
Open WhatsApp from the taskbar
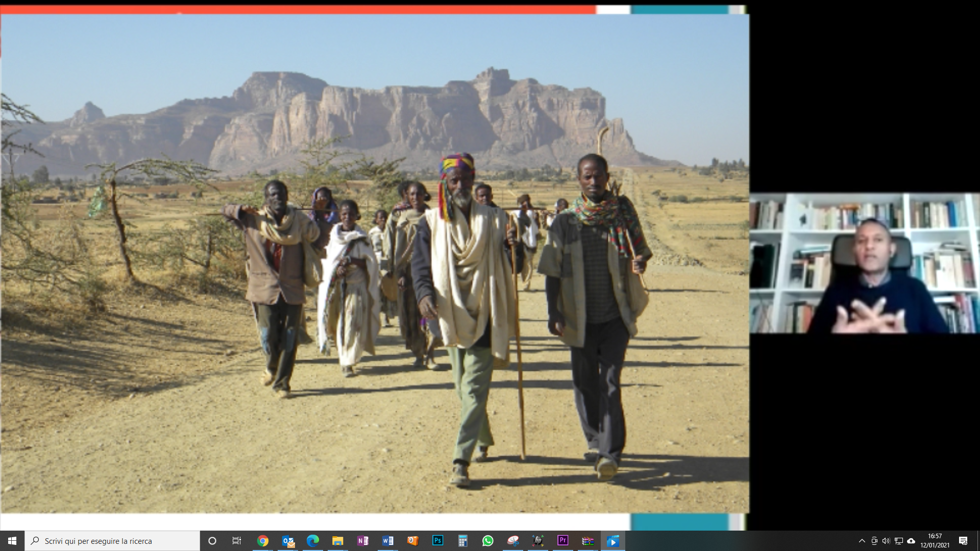click(x=488, y=541)
